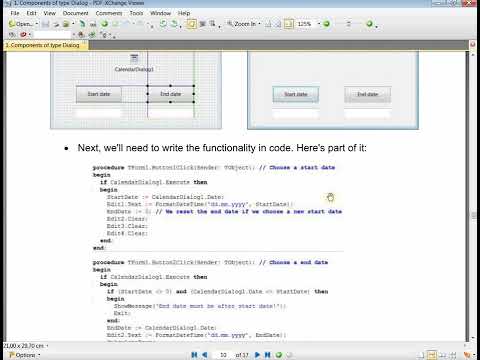
Task: Go to previous page arrow
Action: (205, 355)
